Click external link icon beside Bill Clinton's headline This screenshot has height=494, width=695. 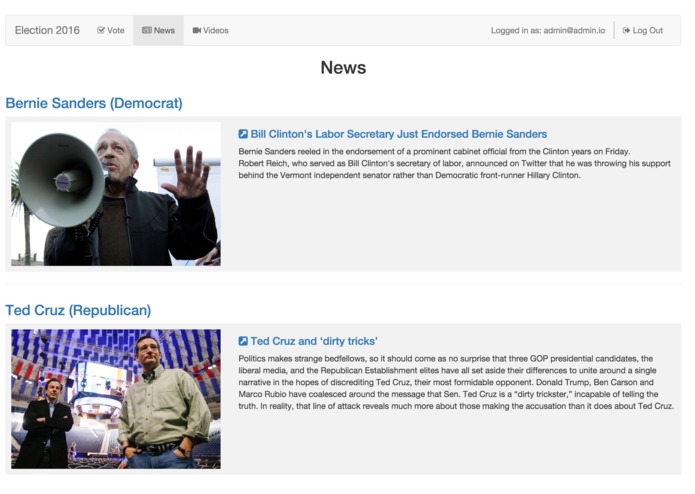(x=243, y=134)
